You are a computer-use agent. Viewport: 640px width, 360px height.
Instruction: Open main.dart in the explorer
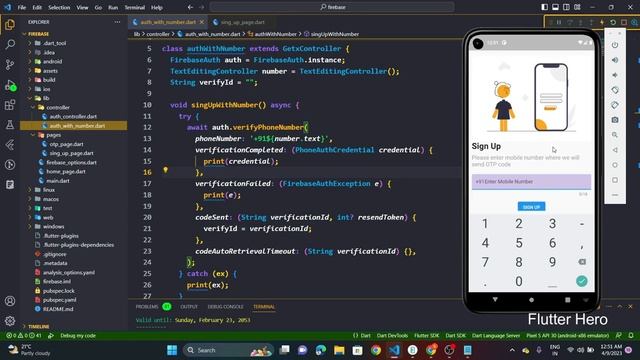[58, 181]
